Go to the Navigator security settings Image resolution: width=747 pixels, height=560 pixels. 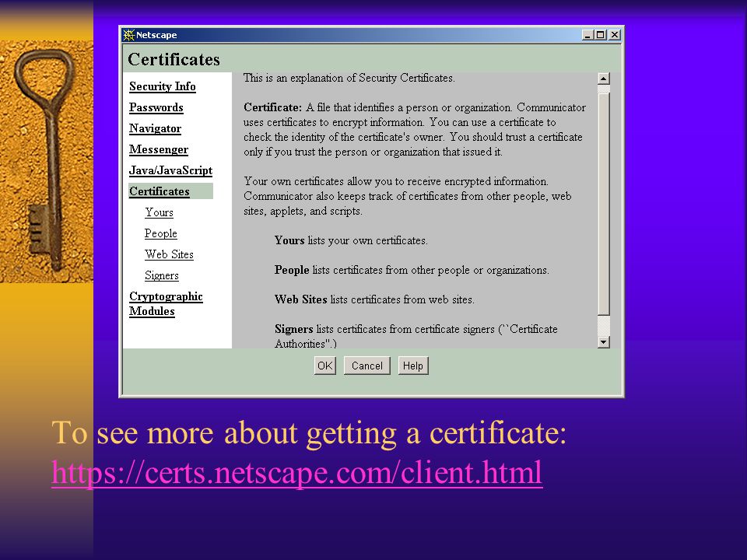(x=156, y=128)
